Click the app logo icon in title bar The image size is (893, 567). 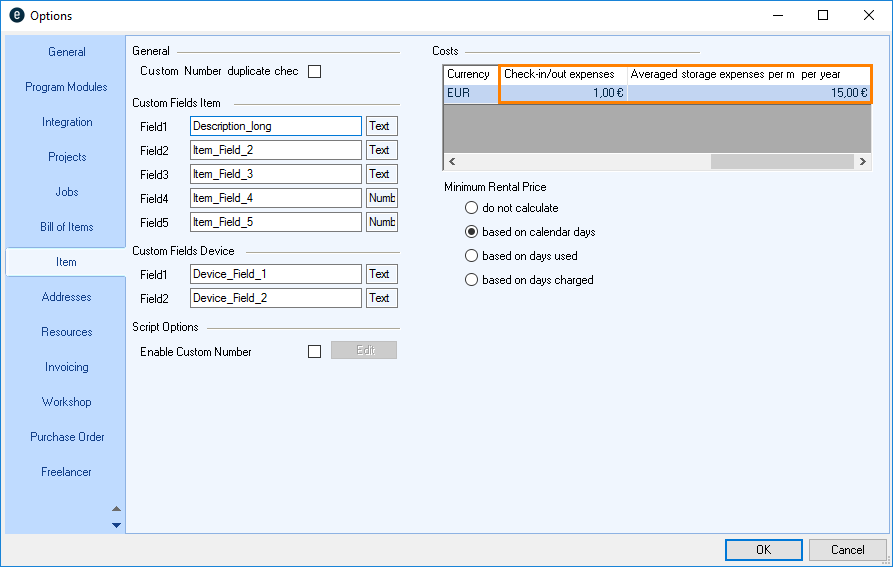pyautogui.click(x=16, y=16)
